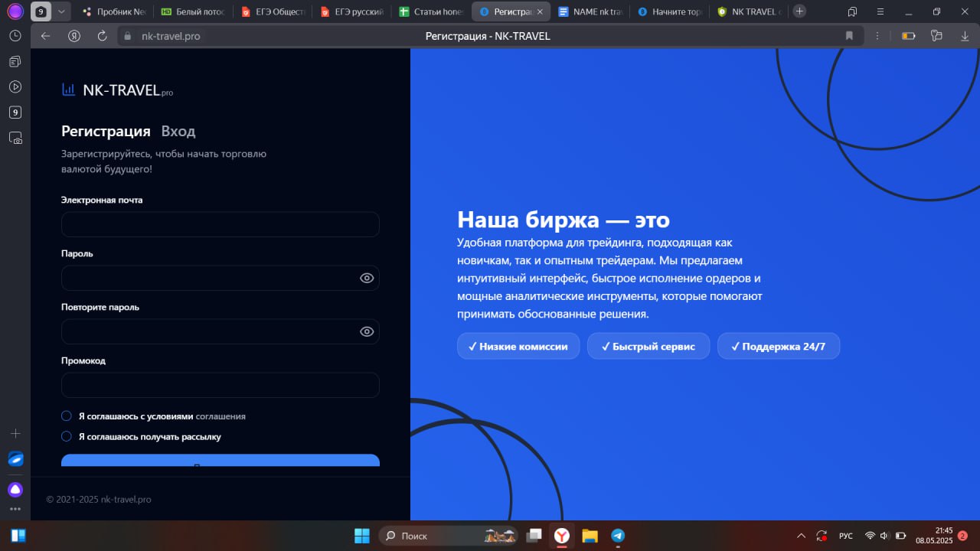This screenshot has width=980, height=551.
Task: Open the соглашения agreement link
Action: coord(220,416)
